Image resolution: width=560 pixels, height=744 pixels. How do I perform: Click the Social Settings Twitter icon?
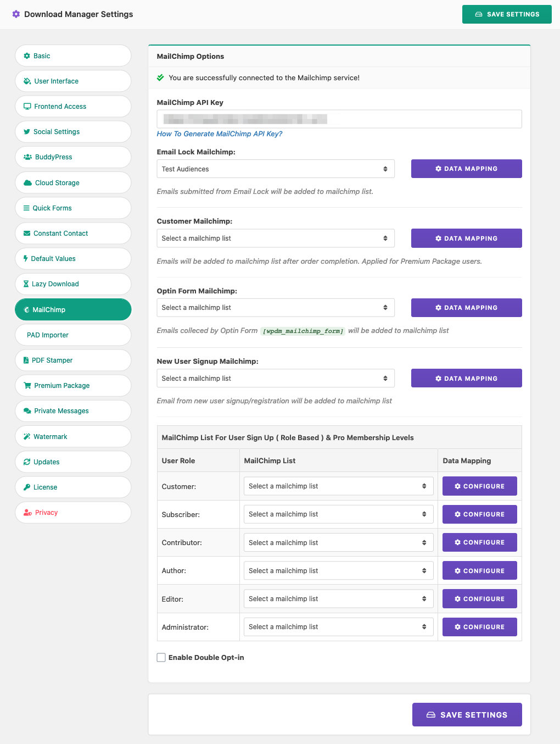26,131
